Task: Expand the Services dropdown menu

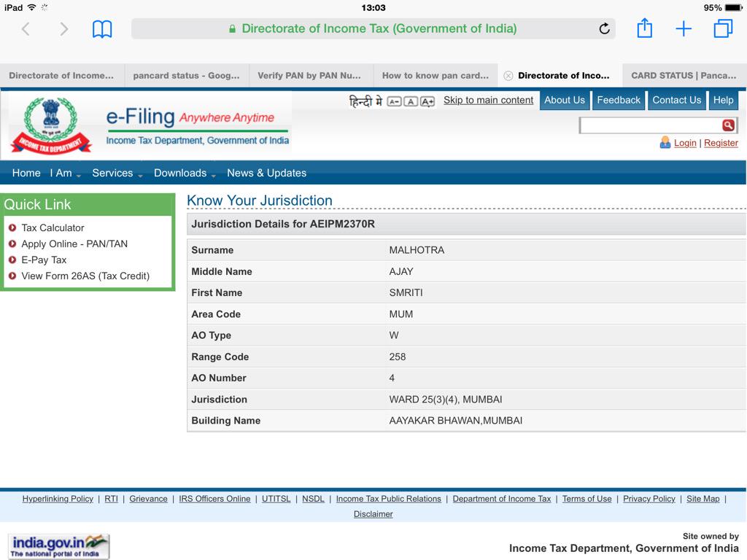Action: pyautogui.click(x=117, y=173)
